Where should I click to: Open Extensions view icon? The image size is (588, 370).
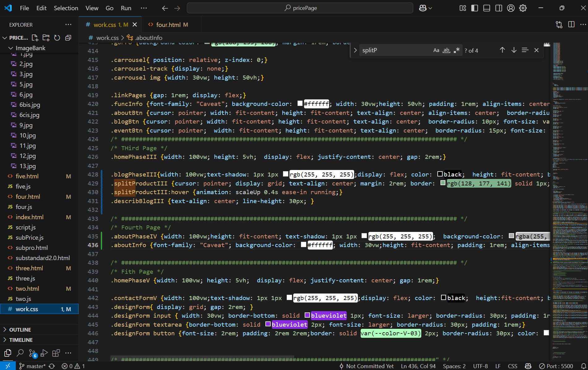point(56,353)
